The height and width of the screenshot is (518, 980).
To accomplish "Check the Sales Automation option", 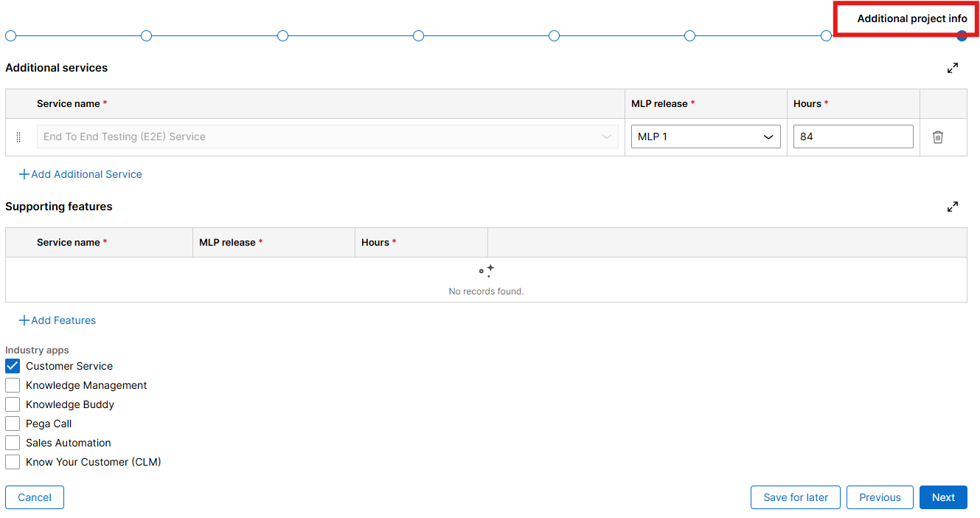I will [x=13, y=443].
